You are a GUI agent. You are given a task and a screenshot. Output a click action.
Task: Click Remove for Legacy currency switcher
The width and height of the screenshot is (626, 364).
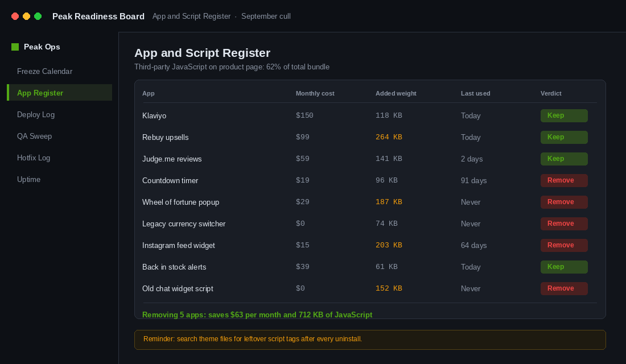tap(564, 224)
